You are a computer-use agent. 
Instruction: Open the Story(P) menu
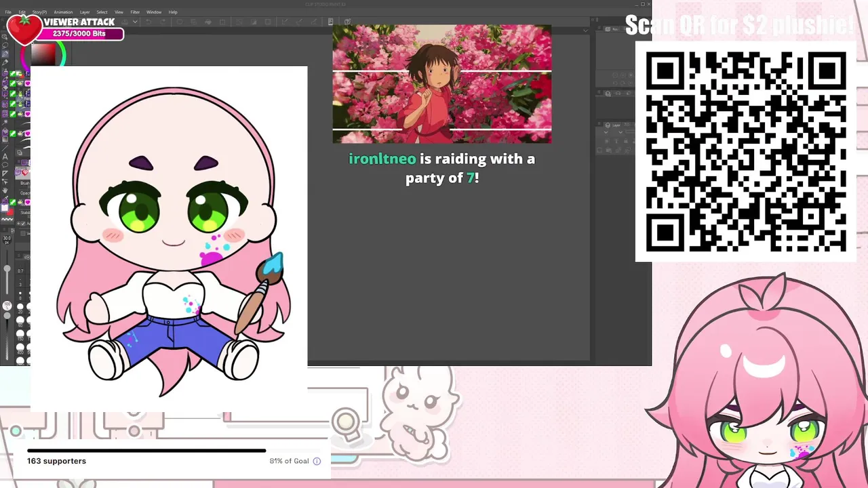[x=39, y=12]
